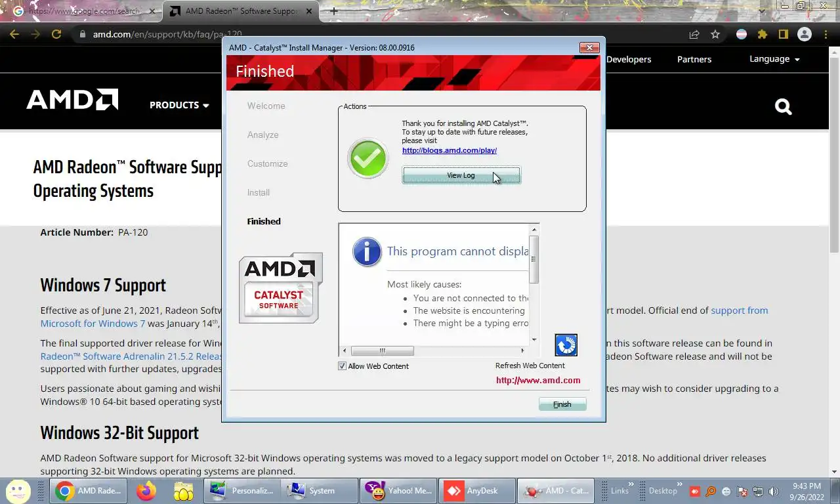Click the Chrome address bar URL
The image size is (840, 504).
click(x=167, y=34)
